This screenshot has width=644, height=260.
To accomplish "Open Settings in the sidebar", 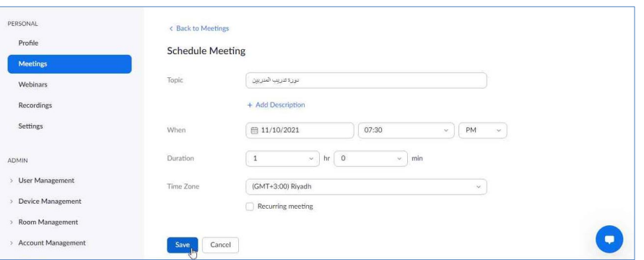I will pyautogui.click(x=30, y=126).
